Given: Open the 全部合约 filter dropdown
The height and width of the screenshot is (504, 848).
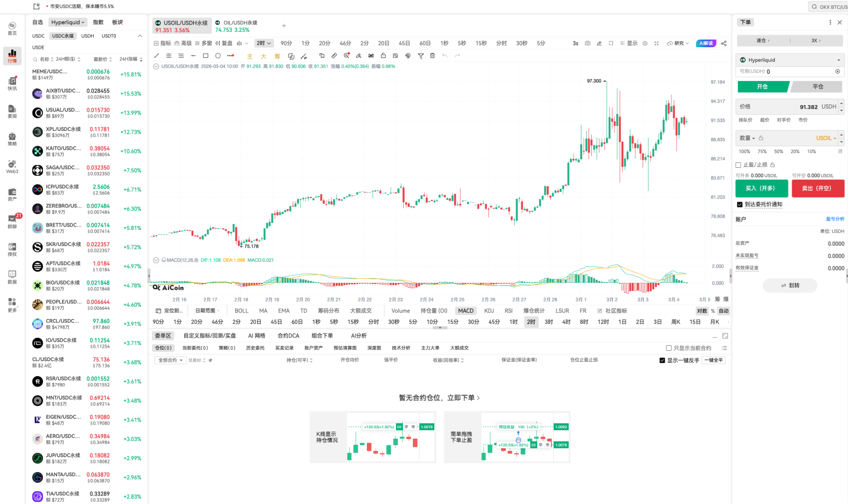Looking at the screenshot, I should coord(170,360).
